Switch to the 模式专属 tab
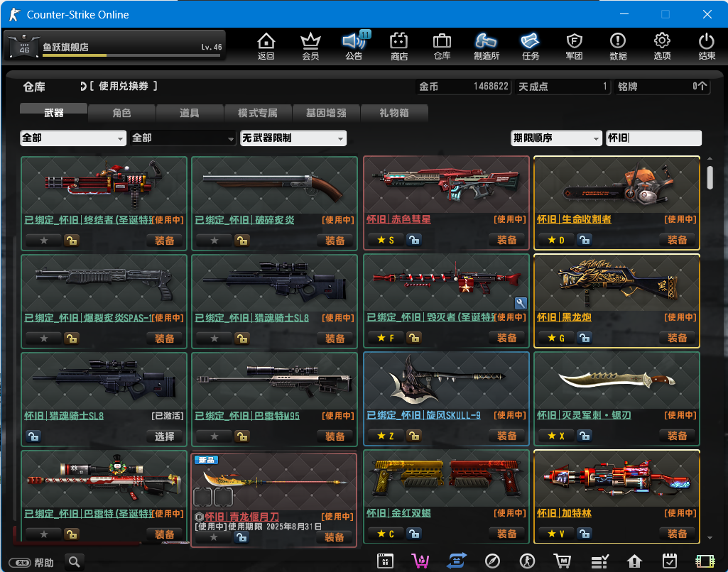Image resolution: width=728 pixels, height=572 pixels. tap(258, 113)
